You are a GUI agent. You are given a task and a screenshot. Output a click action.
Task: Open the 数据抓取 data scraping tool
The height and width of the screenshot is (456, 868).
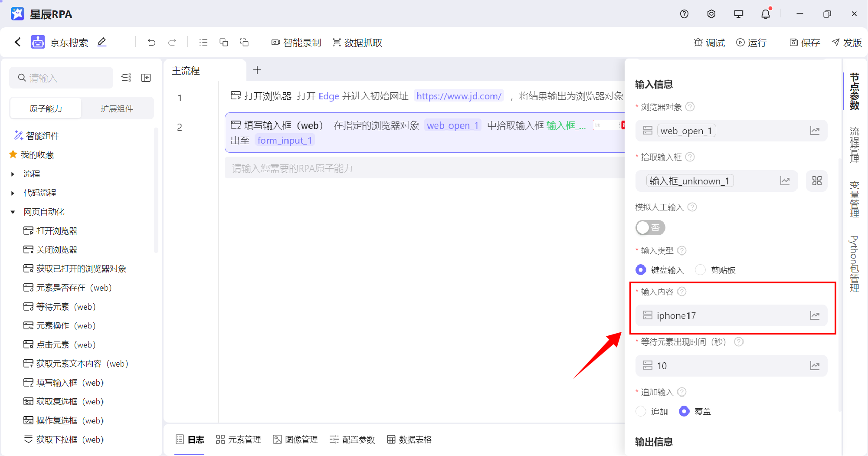point(357,42)
